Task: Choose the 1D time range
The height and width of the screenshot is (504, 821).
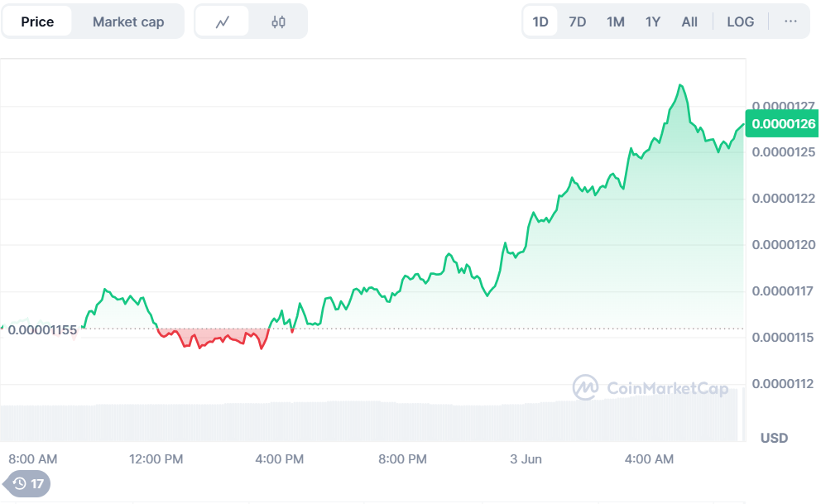Action: [x=540, y=22]
